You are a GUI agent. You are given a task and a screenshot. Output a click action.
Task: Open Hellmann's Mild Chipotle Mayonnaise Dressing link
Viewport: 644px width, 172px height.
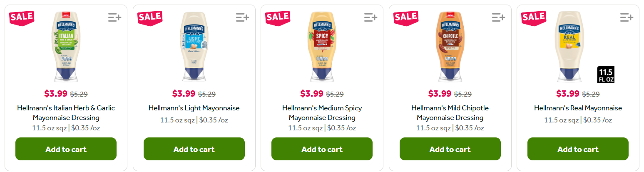pos(450,113)
